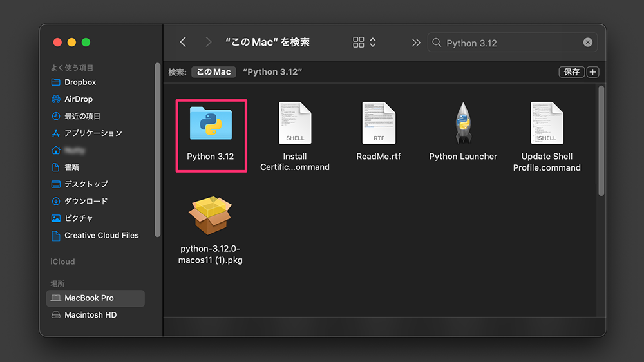Click the よく使う項目 section header
The image size is (644, 362).
pyautogui.click(x=72, y=68)
